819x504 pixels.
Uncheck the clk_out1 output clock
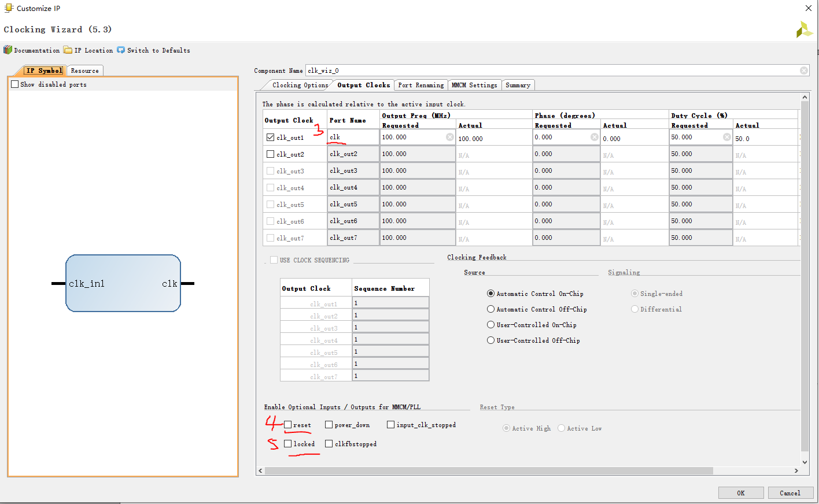tap(270, 138)
